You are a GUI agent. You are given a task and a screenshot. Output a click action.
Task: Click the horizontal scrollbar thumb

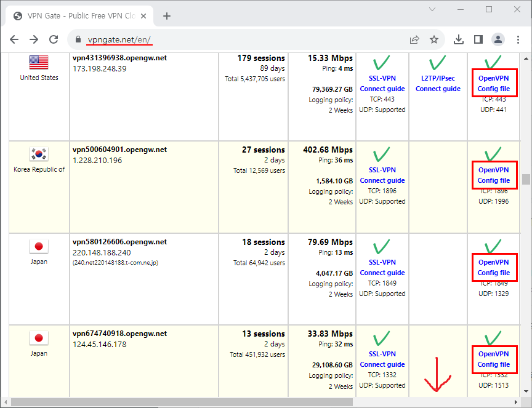click(182, 402)
